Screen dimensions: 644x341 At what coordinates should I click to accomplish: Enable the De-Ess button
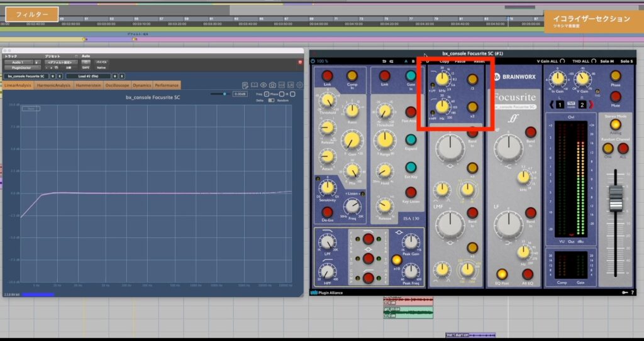(327, 212)
